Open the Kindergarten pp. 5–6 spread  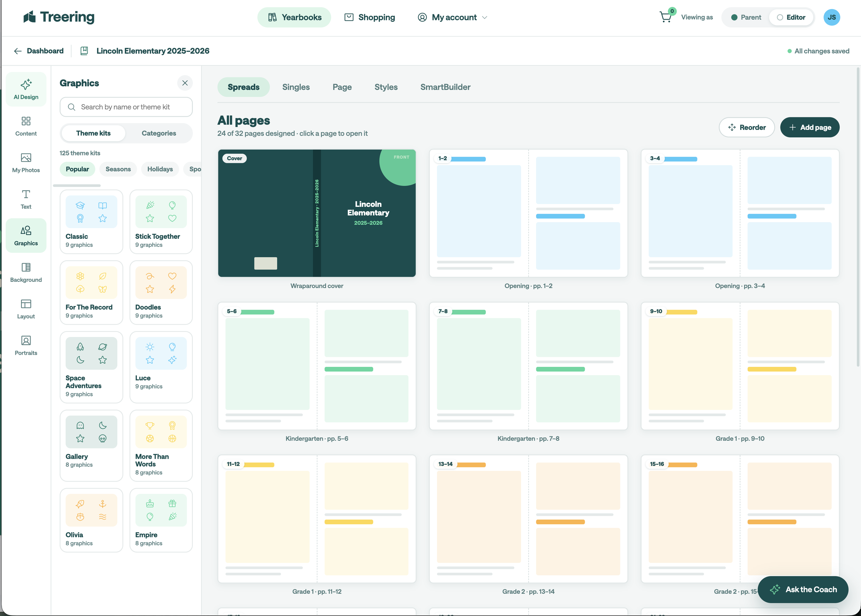(x=317, y=366)
